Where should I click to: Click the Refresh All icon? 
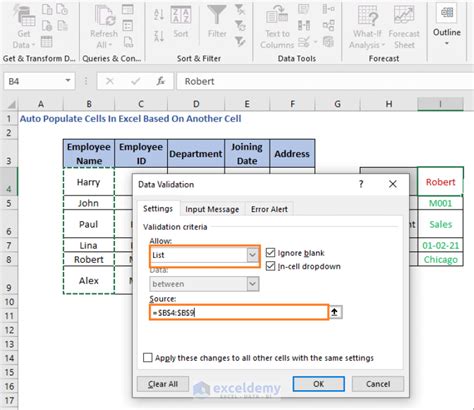104,15
